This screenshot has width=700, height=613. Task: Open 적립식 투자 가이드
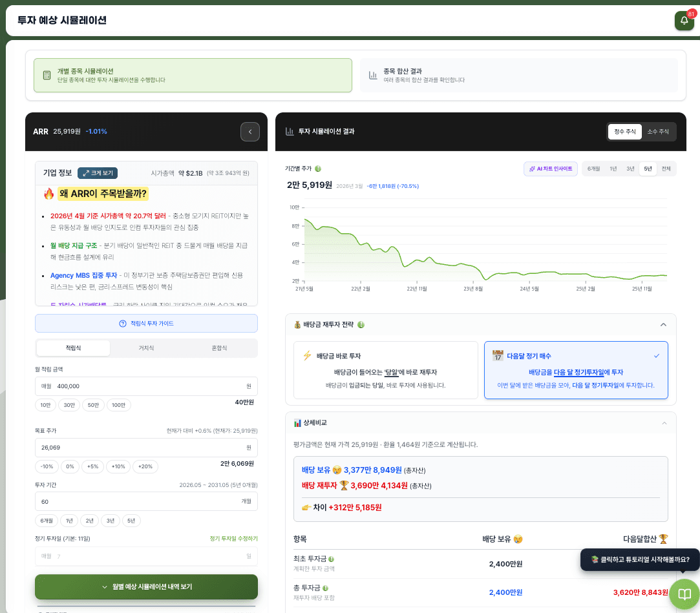click(147, 324)
